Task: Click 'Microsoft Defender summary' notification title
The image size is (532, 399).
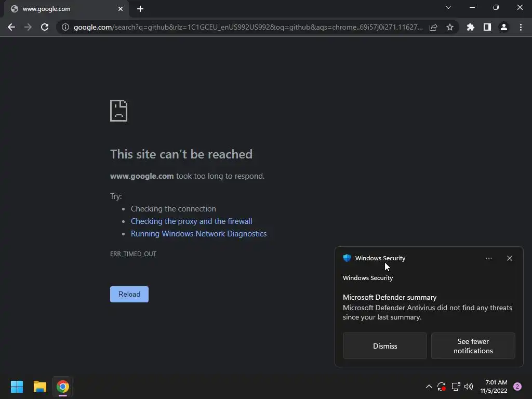Action: 390,297
